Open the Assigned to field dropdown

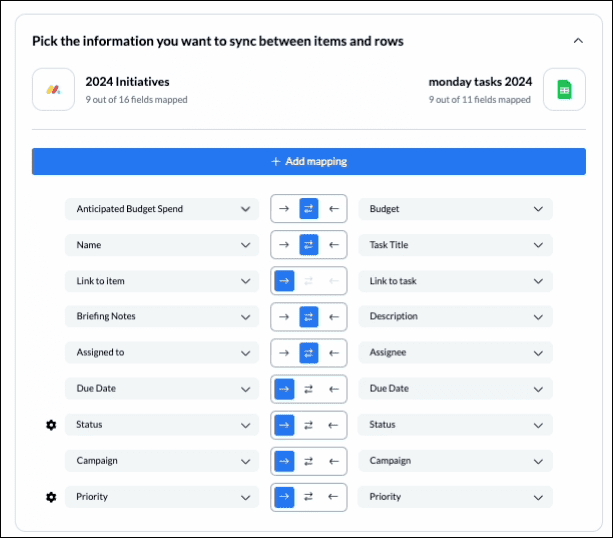pos(162,353)
